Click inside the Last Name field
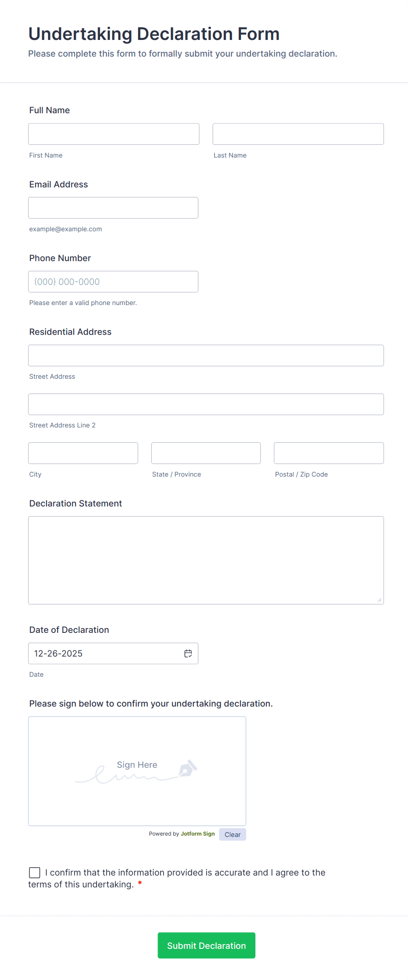This screenshot has height=980, width=408. coord(298,134)
